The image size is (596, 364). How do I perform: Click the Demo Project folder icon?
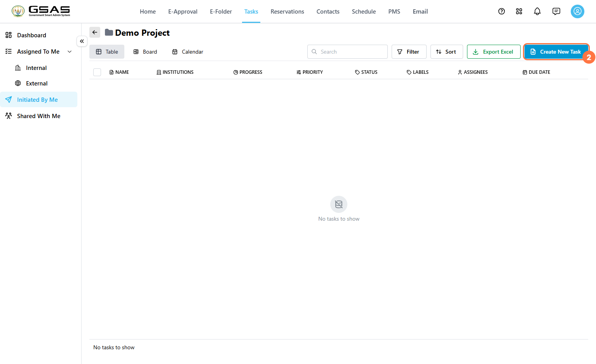[x=109, y=33]
